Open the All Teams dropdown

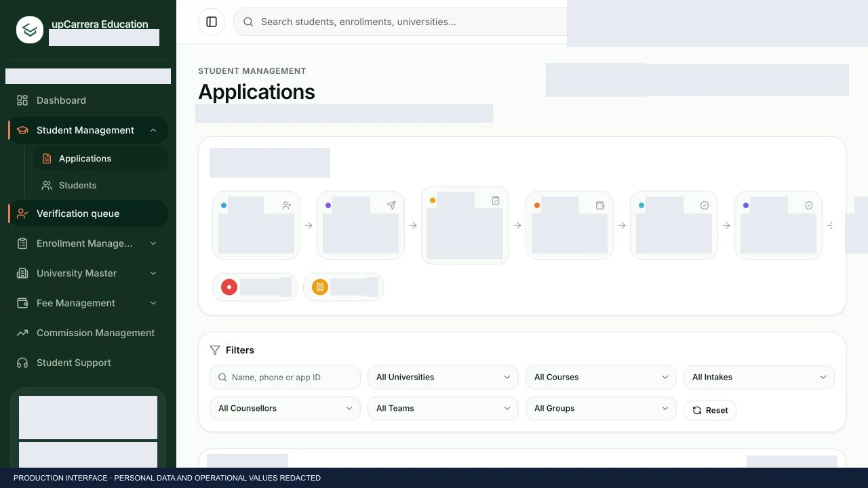click(443, 409)
